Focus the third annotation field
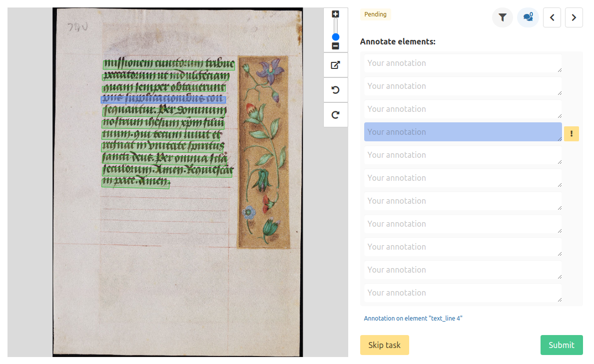This screenshot has width=594, height=364. coord(463,109)
